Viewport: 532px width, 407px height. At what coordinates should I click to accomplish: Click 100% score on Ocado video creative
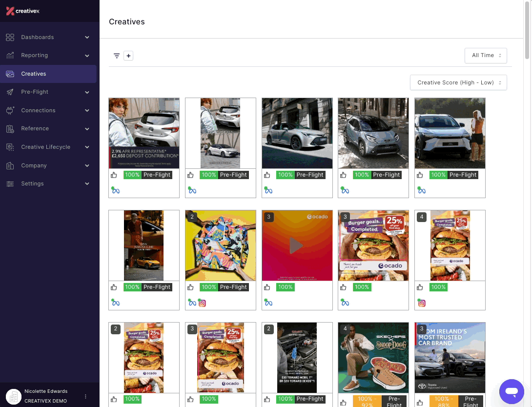286,287
